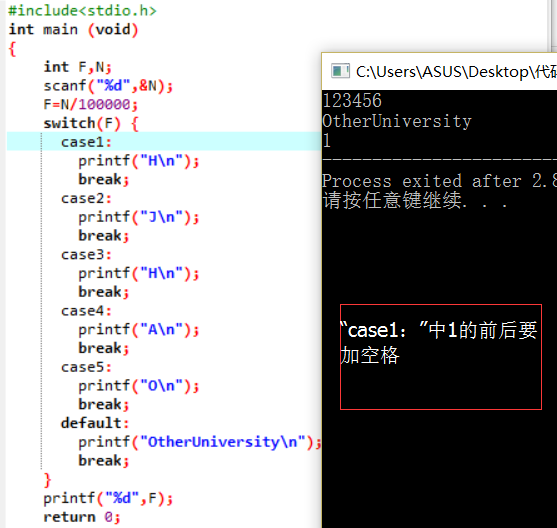Click the highlighted "case1:" line
Viewport: 557px width, 528px height.
tap(164, 141)
